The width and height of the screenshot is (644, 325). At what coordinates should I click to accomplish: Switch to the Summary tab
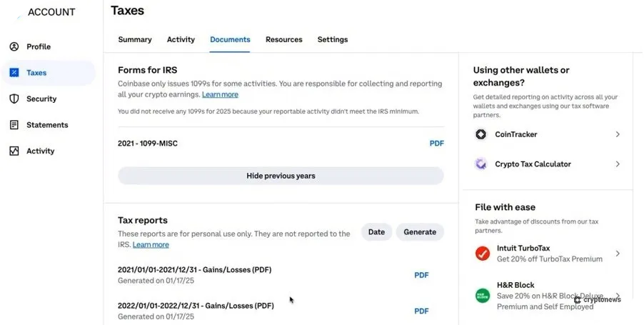[135, 39]
